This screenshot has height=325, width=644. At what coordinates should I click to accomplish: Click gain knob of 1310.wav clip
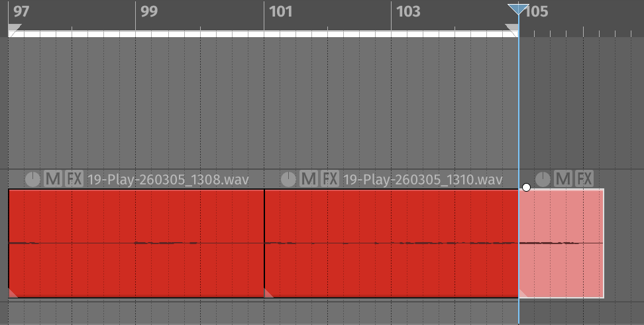[x=288, y=179]
